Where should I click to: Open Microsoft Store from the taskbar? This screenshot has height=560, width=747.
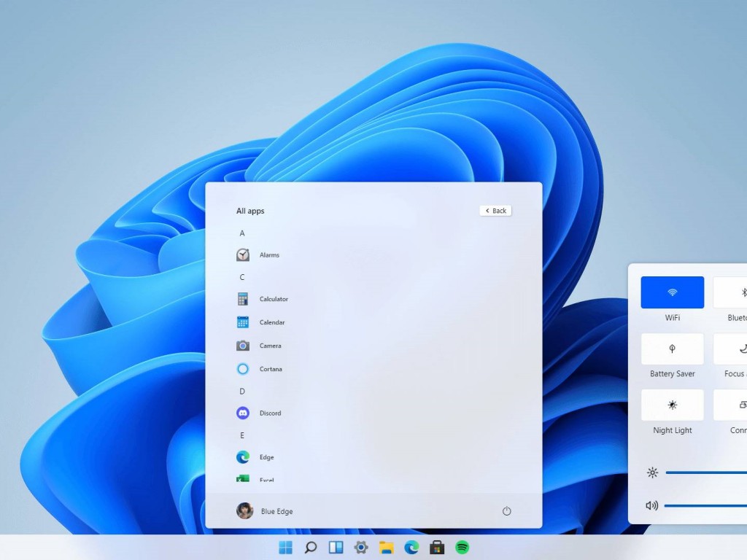click(x=436, y=545)
